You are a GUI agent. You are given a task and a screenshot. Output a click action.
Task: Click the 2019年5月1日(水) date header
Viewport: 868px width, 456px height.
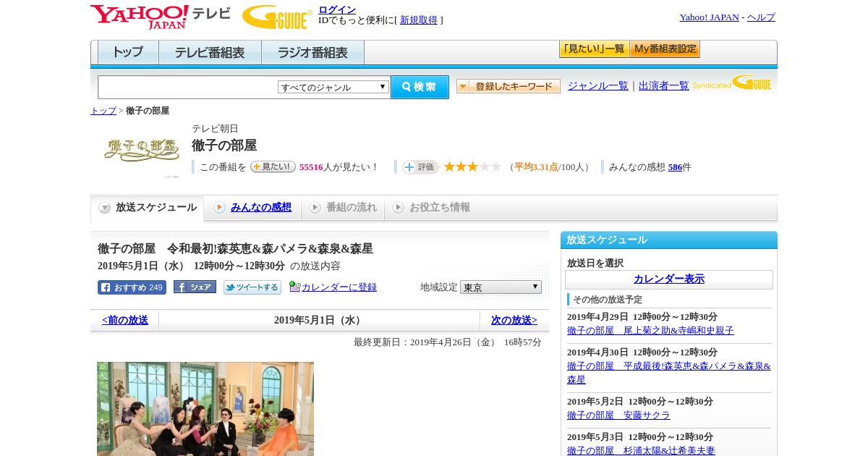[319, 320]
